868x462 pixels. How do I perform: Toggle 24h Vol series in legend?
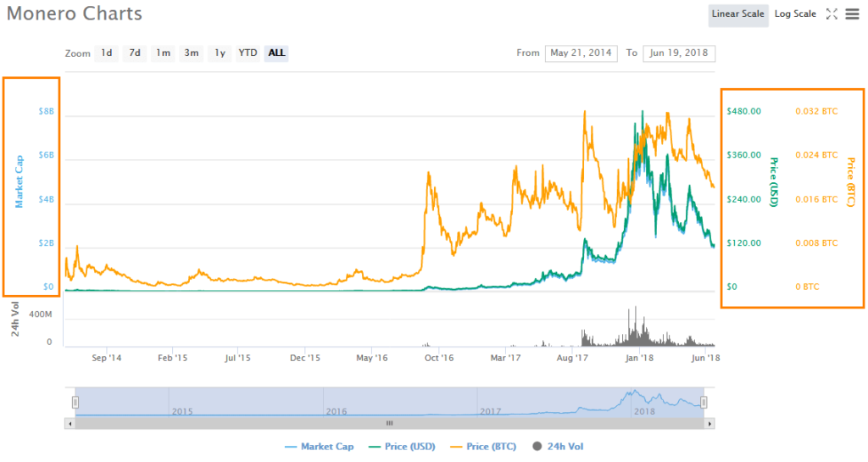(x=558, y=447)
